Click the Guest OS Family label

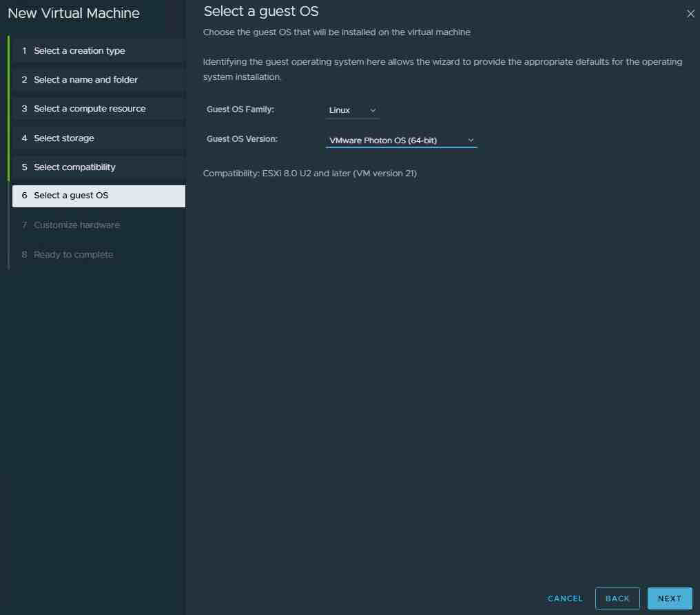[240, 110]
